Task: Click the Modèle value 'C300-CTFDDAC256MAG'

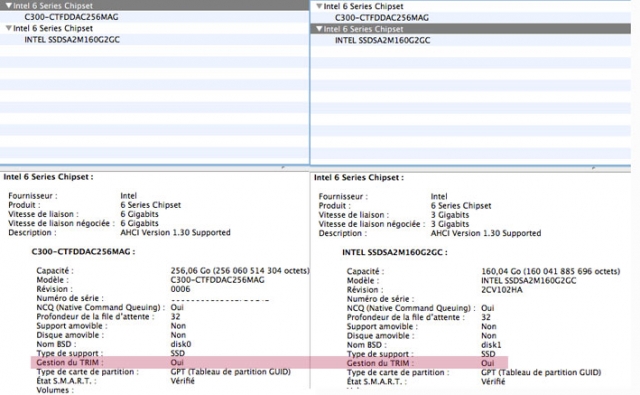Action: pos(218,280)
